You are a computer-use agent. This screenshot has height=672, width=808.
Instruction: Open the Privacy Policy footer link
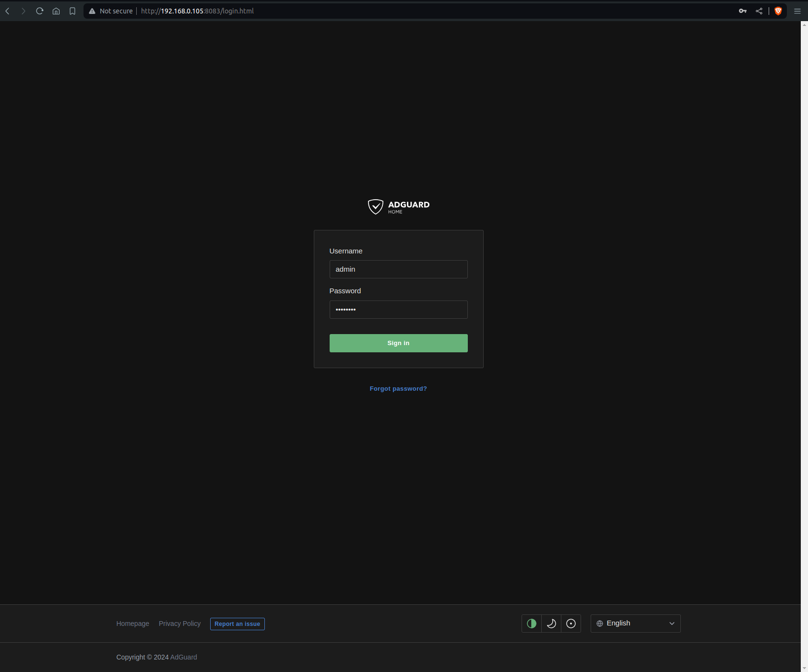179,624
